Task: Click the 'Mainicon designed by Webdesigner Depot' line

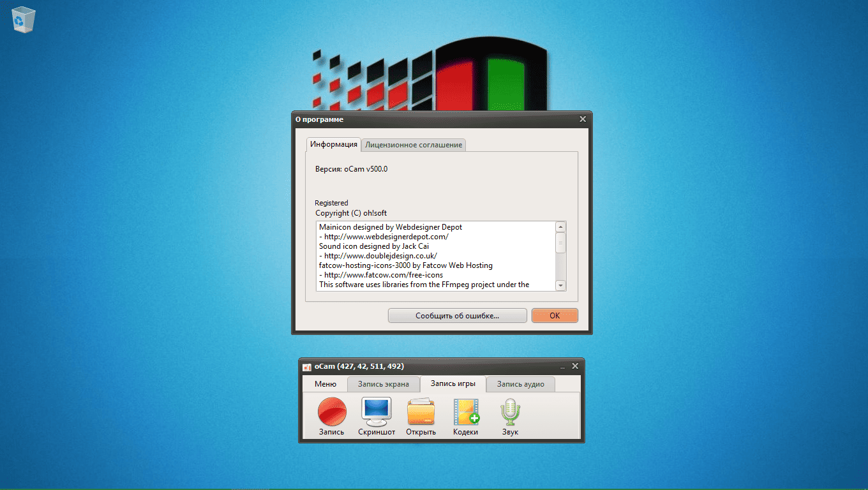Action: coord(391,226)
